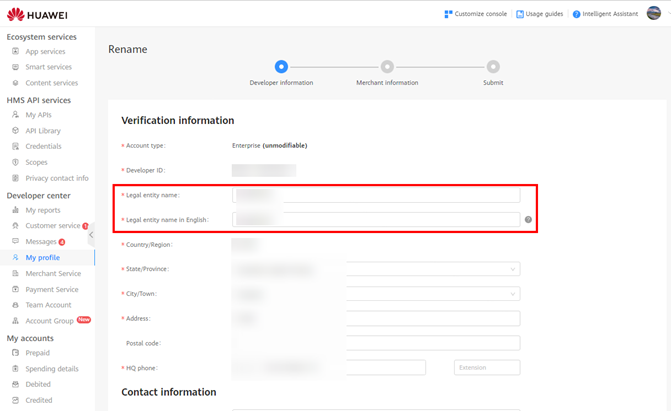Click the Address input field
This screenshot has height=411, width=671.
click(x=375, y=319)
